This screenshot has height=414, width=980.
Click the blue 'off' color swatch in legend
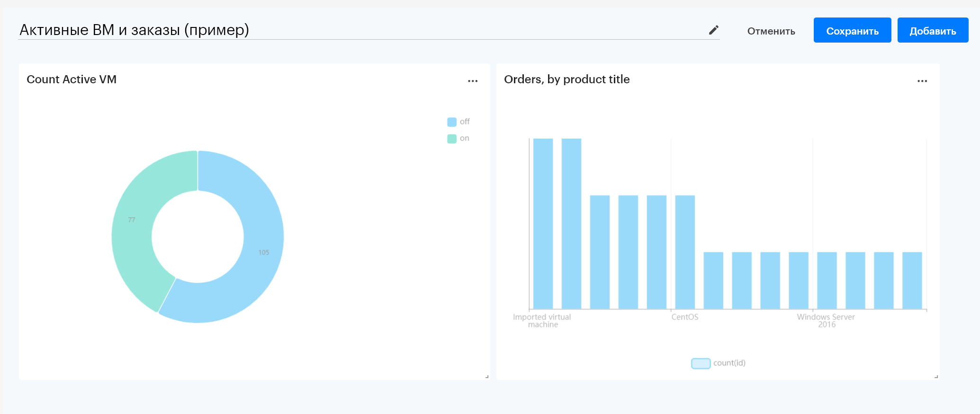click(452, 122)
